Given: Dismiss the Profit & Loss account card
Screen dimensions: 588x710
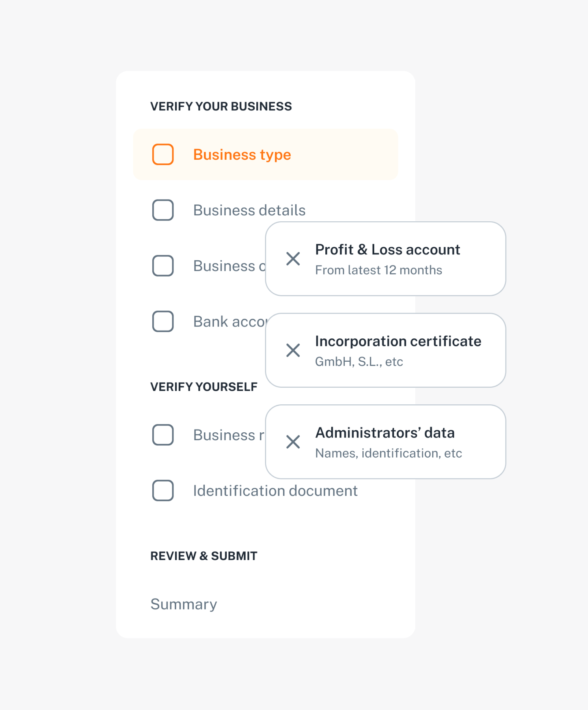Looking at the screenshot, I should pyautogui.click(x=293, y=259).
